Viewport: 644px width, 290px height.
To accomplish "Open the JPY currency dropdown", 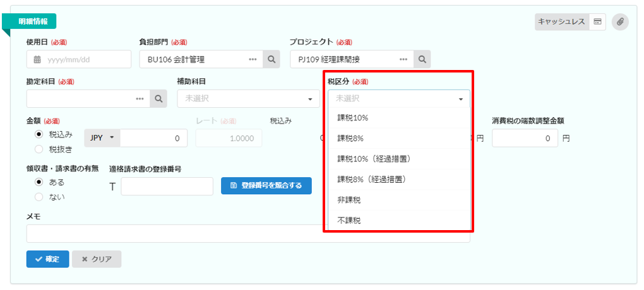I will pyautogui.click(x=102, y=138).
